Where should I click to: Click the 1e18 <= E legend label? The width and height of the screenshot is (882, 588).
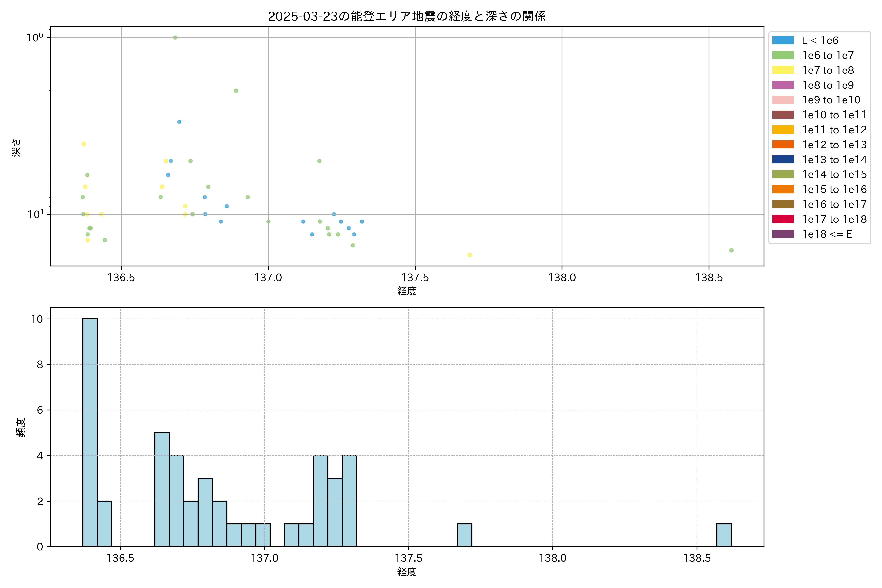[x=826, y=234]
